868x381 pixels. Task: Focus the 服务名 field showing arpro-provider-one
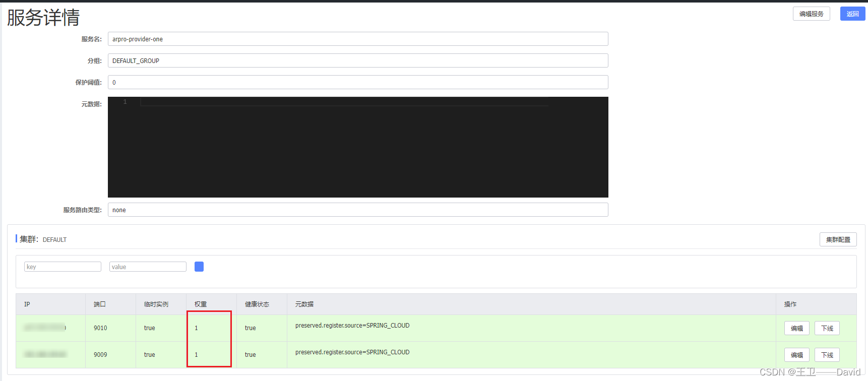(357, 39)
